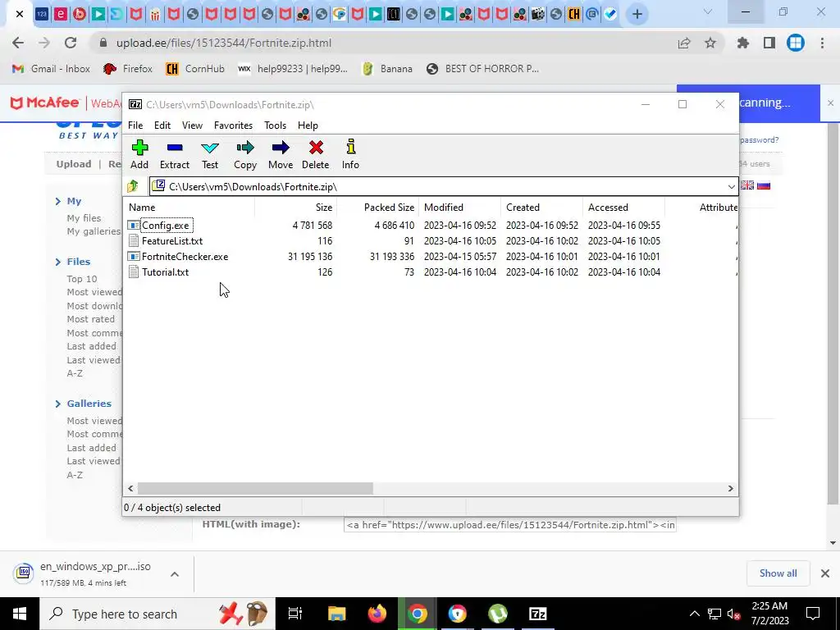Screen dimensions: 840x630
Task: Expand the archive path dropdown arrow
Action: point(731,186)
